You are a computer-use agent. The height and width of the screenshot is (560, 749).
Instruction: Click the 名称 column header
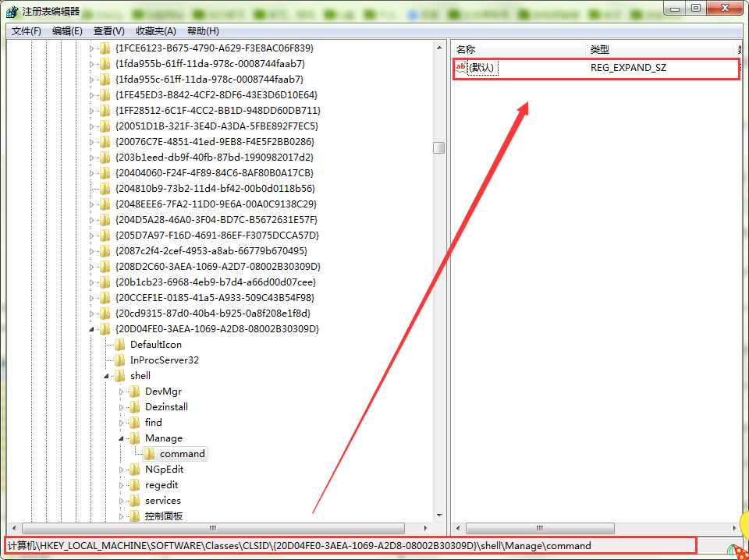(466, 49)
